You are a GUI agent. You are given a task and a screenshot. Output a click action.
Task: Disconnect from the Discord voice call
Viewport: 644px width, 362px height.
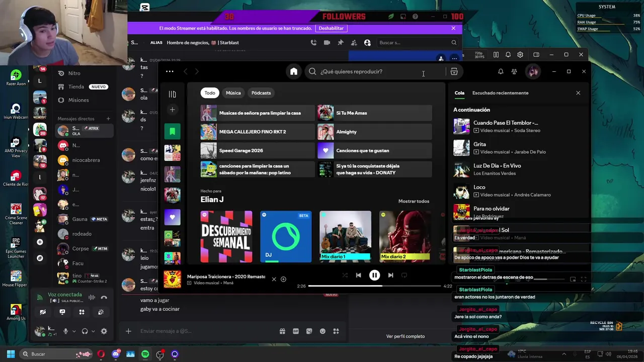[x=104, y=297]
